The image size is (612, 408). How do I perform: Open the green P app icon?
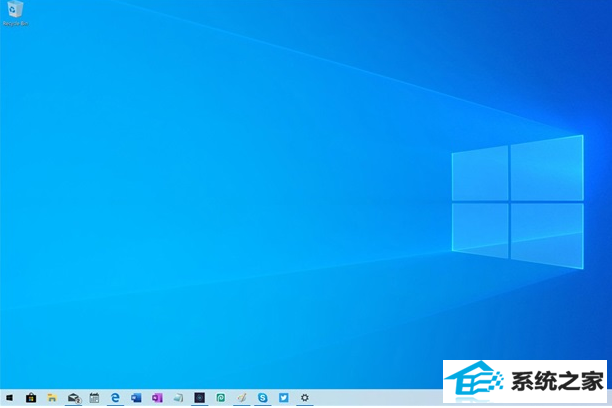pos(221,398)
